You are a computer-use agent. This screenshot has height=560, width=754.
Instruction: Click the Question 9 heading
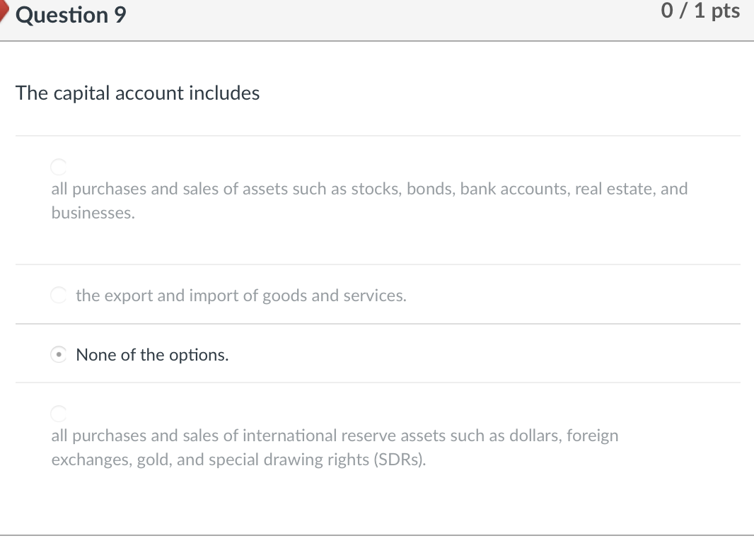[70, 15]
